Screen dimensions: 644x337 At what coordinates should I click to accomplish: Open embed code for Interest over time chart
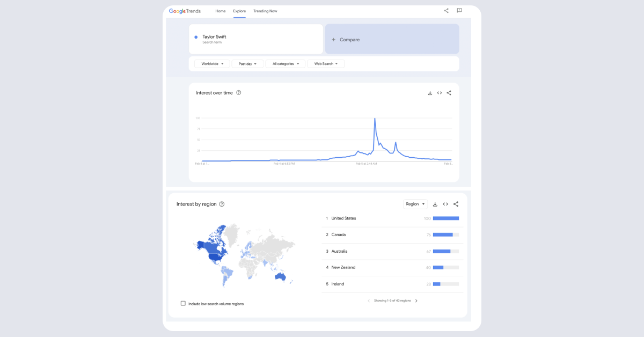(439, 92)
